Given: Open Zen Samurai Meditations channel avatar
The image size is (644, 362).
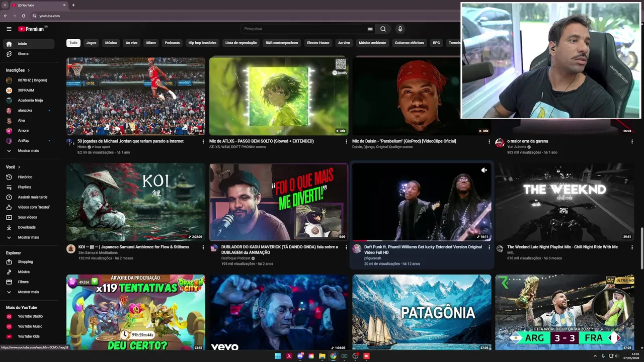Looking at the screenshot, I should (x=70, y=248).
